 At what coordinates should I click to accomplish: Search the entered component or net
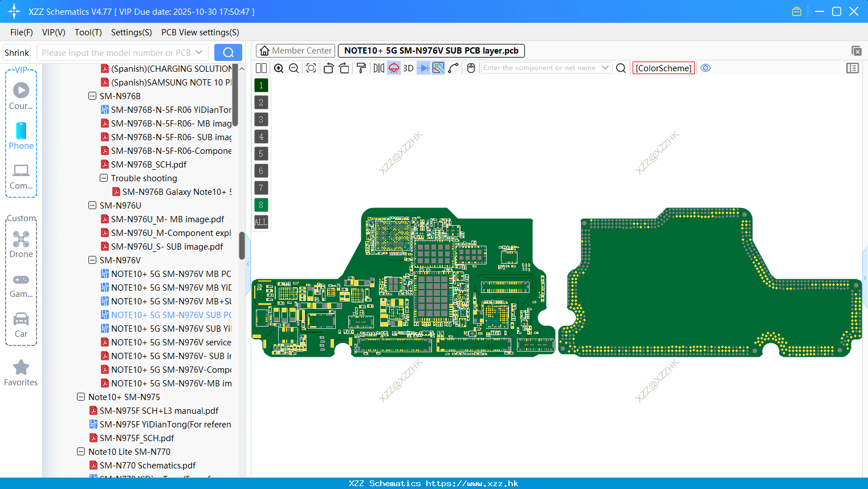[621, 68]
